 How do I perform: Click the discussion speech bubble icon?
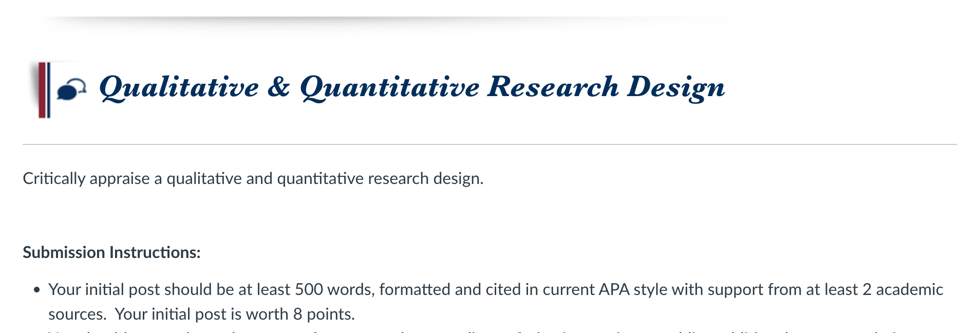(71, 89)
